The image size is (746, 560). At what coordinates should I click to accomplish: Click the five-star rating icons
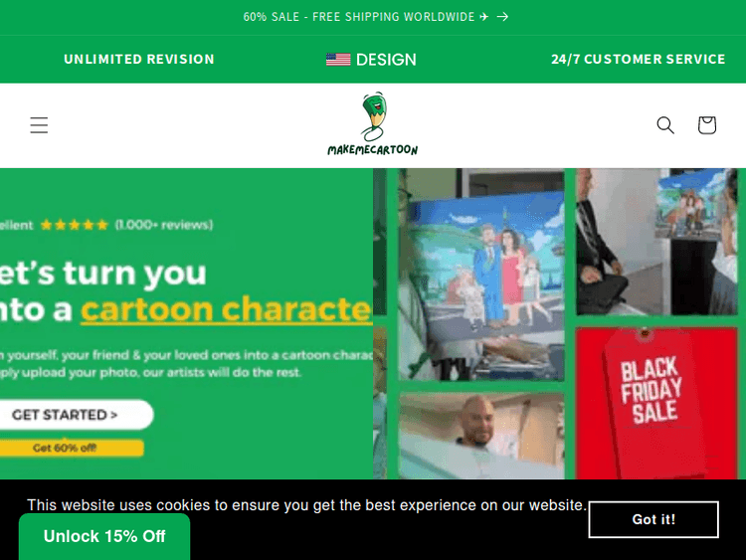click(x=75, y=225)
